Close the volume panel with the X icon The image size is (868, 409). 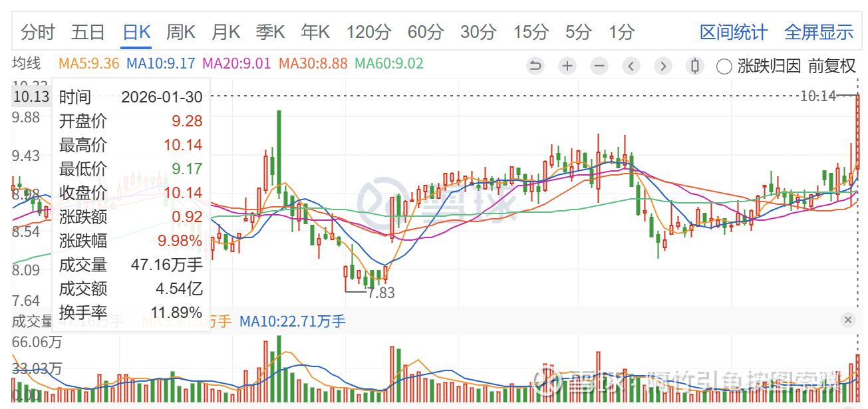(847, 320)
